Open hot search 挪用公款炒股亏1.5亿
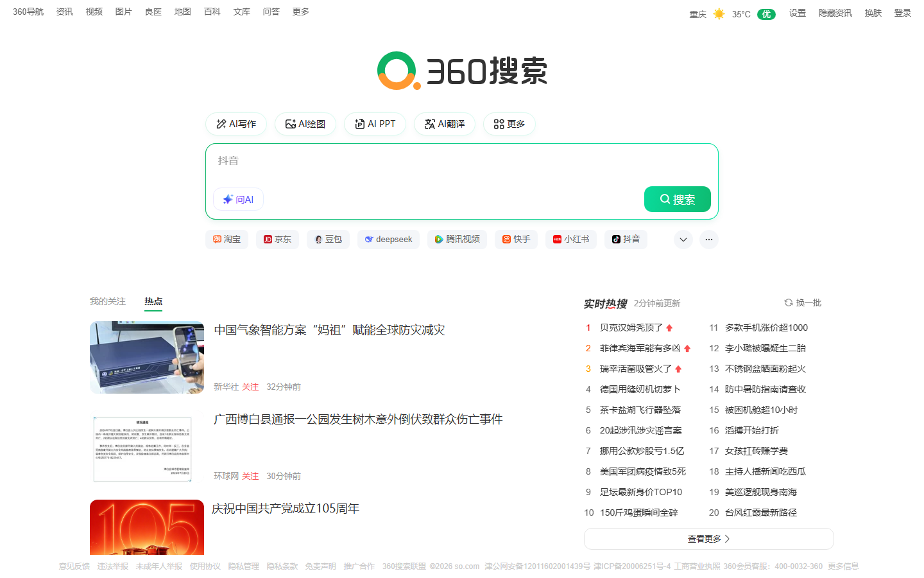 pyautogui.click(x=642, y=451)
